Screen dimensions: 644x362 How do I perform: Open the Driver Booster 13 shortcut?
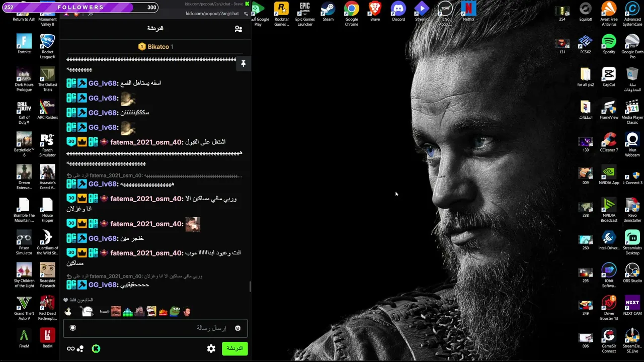[609, 308]
